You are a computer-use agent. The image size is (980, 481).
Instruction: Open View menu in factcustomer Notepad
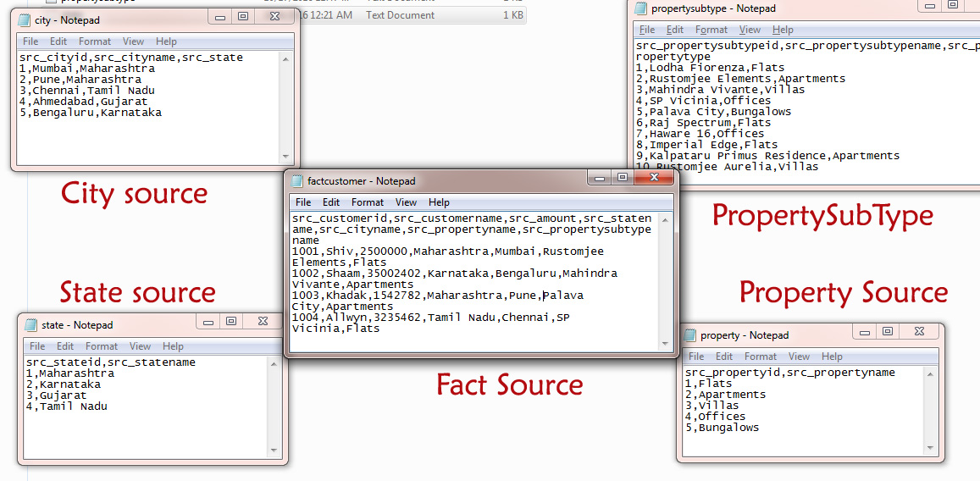click(407, 202)
